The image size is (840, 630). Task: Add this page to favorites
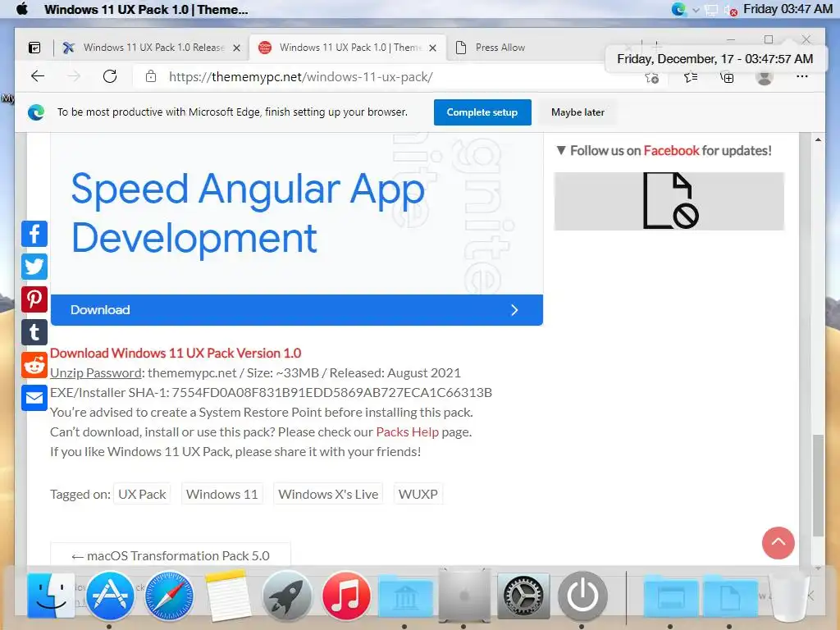(x=652, y=78)
